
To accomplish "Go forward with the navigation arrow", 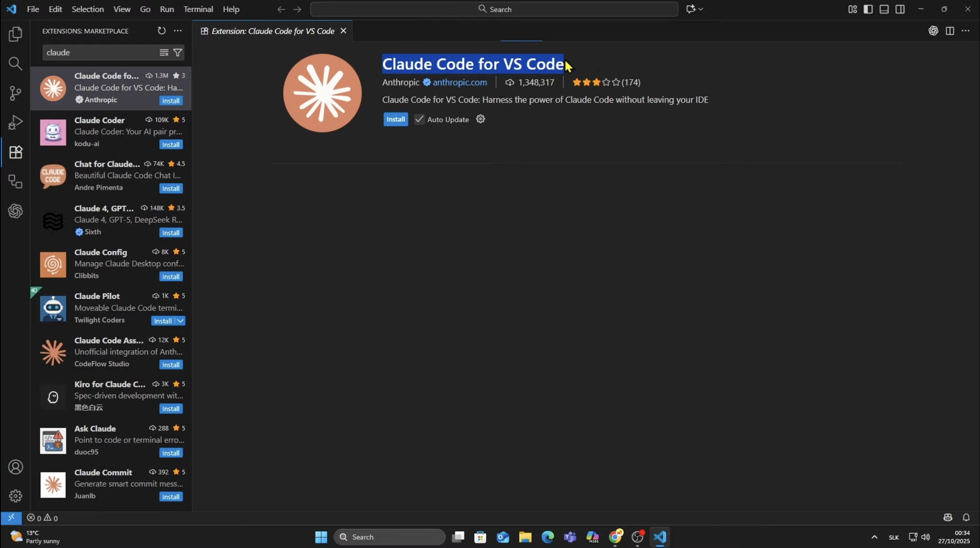I will [x=297, y=9].
